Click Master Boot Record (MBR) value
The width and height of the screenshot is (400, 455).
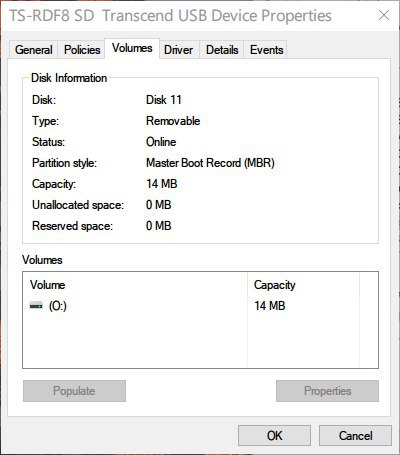[x=210, y=163]
